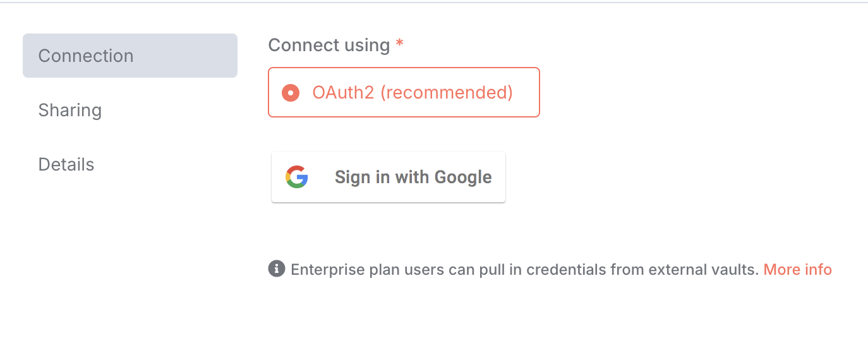This screenshot has height=355, width=868.
Task: Click the 'Sign in with Google' button text
Action: pos(413,177)
